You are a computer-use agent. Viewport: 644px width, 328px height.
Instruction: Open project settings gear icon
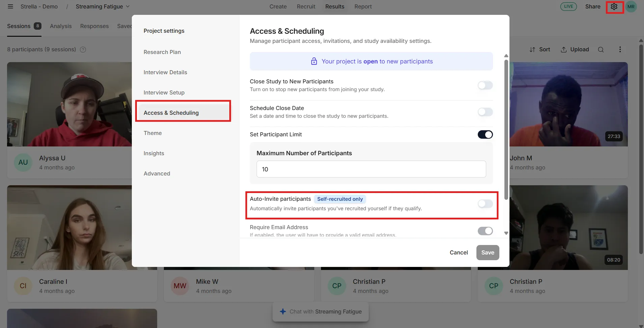(x=614, y=6)
